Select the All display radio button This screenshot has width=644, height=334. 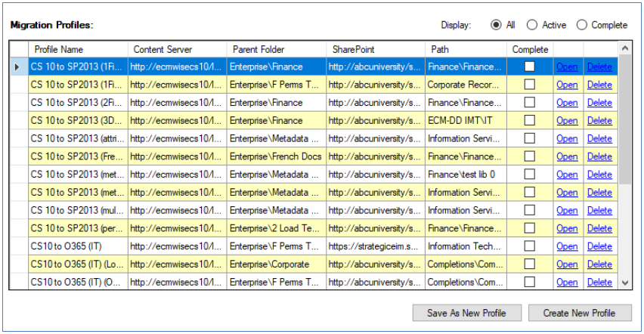(x=496, y=25)
